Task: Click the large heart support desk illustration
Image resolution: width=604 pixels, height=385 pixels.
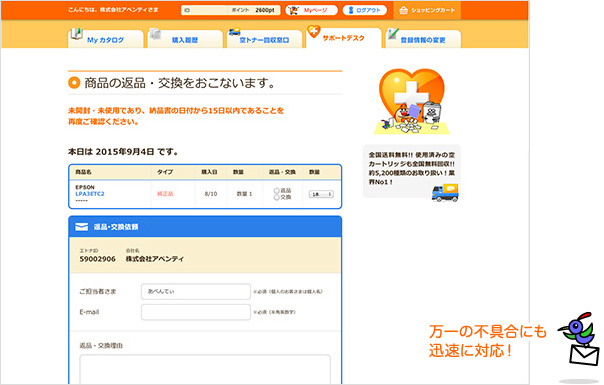Action: pos(412,101)
